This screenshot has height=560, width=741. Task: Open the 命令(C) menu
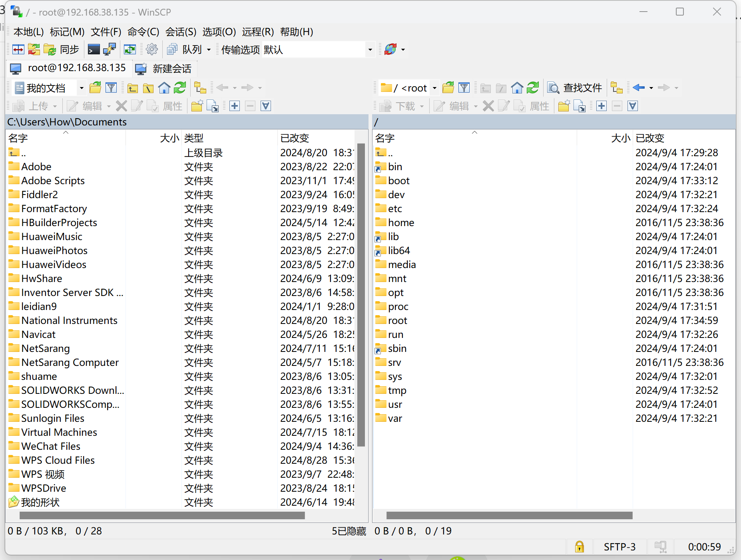tap(143, 32)
